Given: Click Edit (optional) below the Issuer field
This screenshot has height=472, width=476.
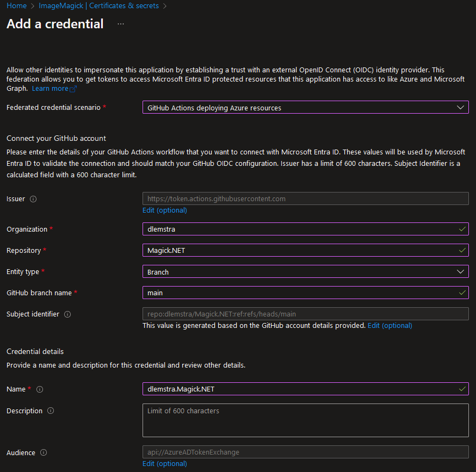Looking at the screenshot, I should (164, 210).
